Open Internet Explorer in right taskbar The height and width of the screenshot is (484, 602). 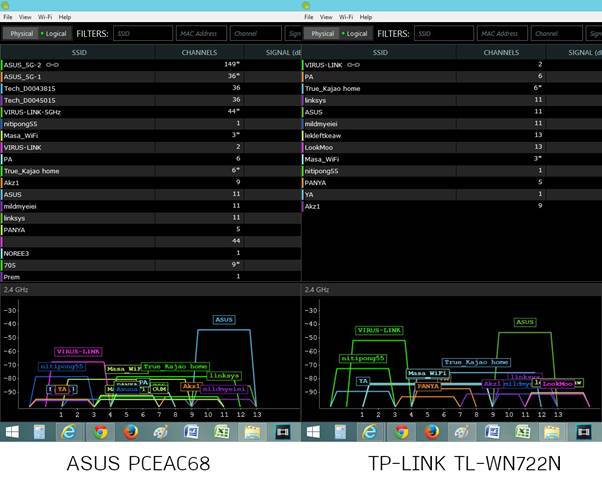coord(370,432)
